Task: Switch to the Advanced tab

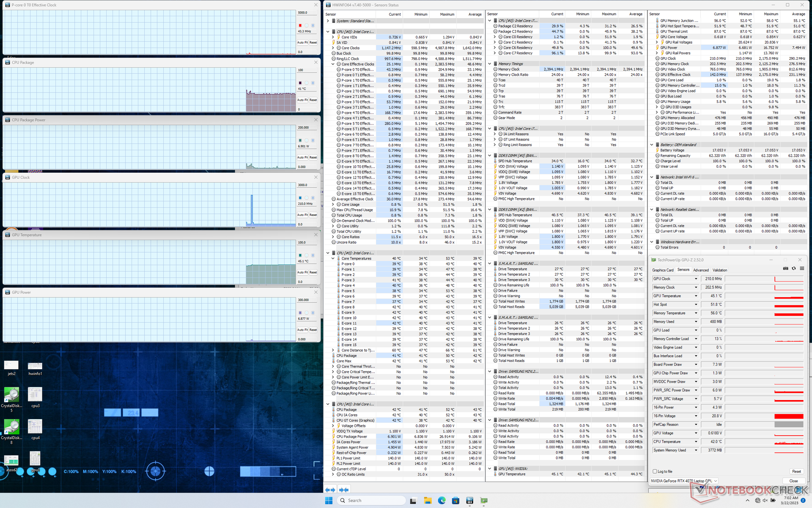Action: 701,270
